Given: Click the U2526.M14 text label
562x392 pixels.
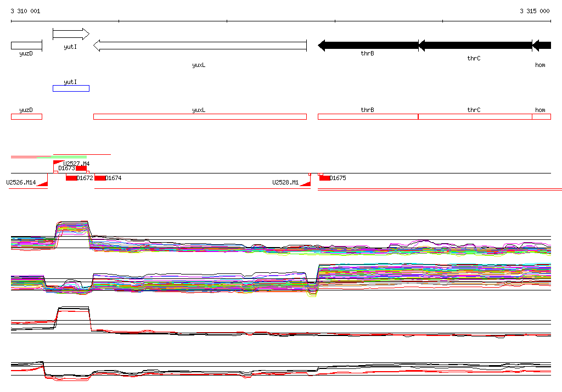Looking at the screenshot, I should click(x=21, y=183).
